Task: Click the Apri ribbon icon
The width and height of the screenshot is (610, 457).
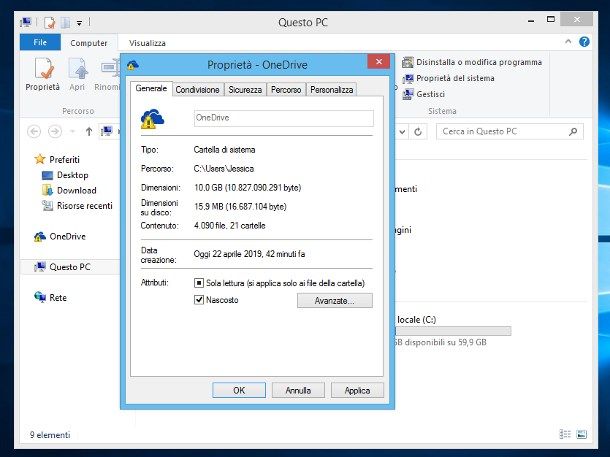Action: tap(77, 74)
